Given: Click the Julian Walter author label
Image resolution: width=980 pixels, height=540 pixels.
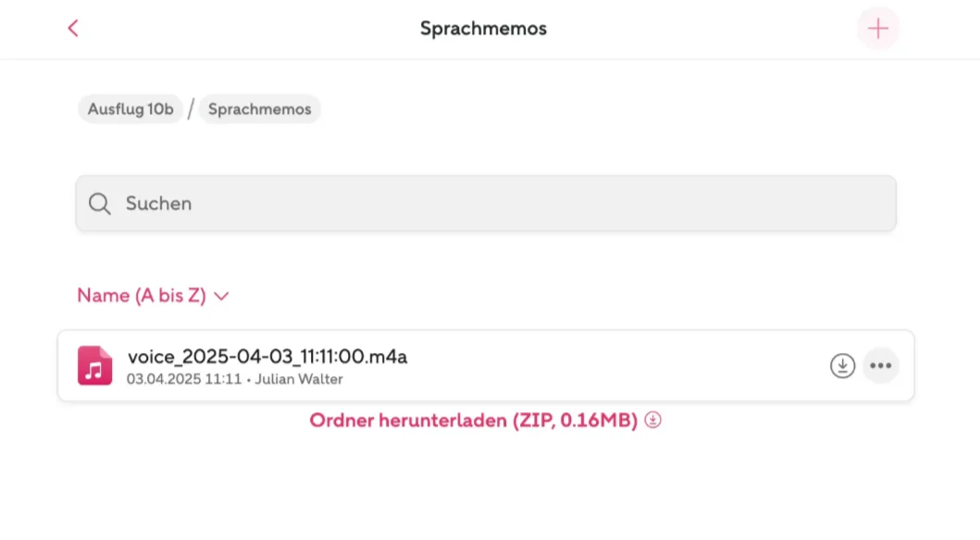Looking at the screenshot, I should 299,379.
